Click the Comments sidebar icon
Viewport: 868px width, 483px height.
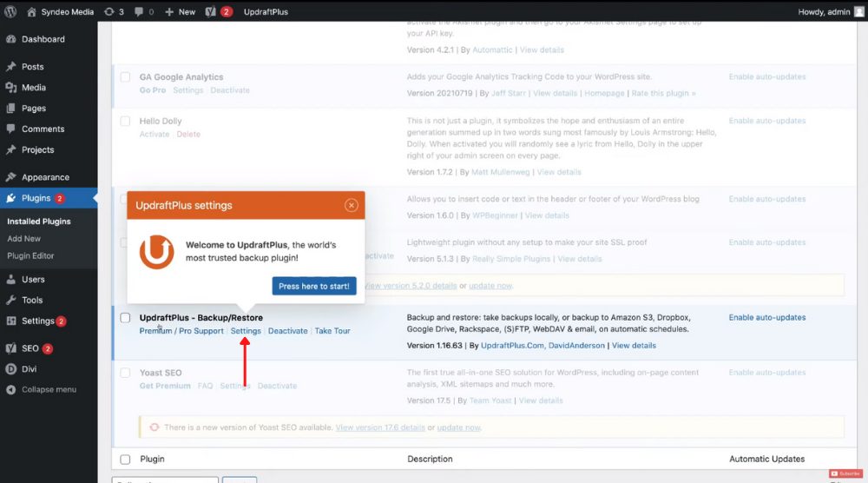(11, 129)
